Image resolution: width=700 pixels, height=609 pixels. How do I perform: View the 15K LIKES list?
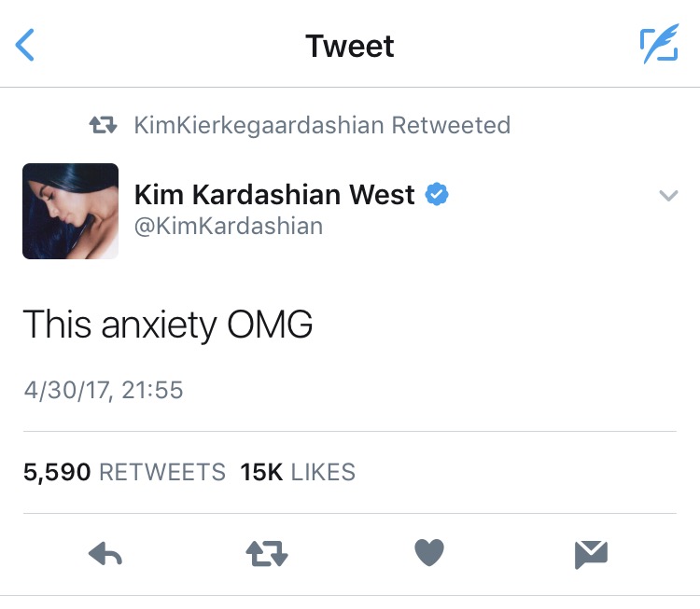click(298, 472)
